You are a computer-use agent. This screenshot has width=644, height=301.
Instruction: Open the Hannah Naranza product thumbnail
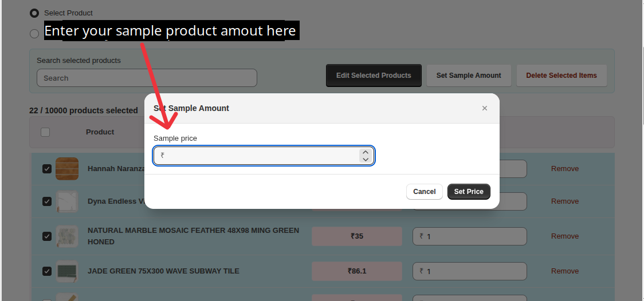coord(67,169)
